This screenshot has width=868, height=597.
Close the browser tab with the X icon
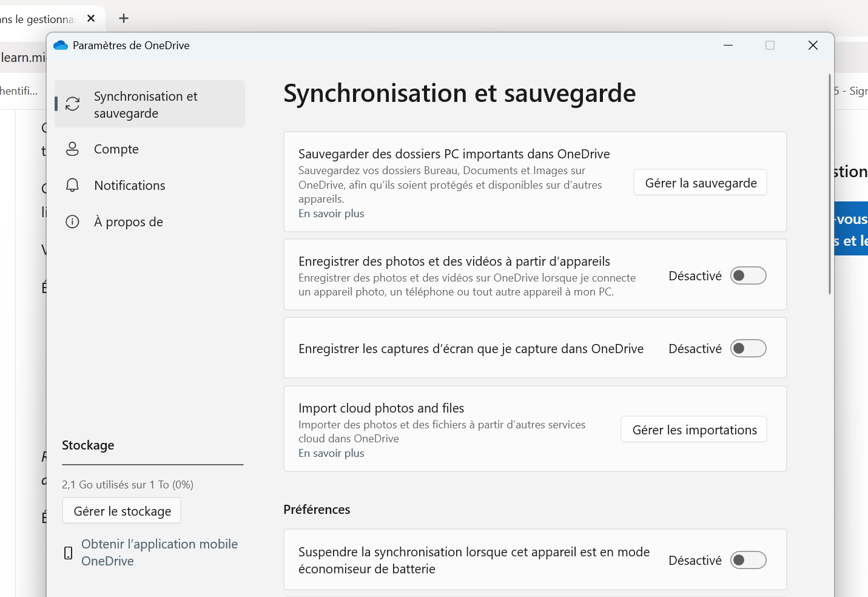point(91,18)
